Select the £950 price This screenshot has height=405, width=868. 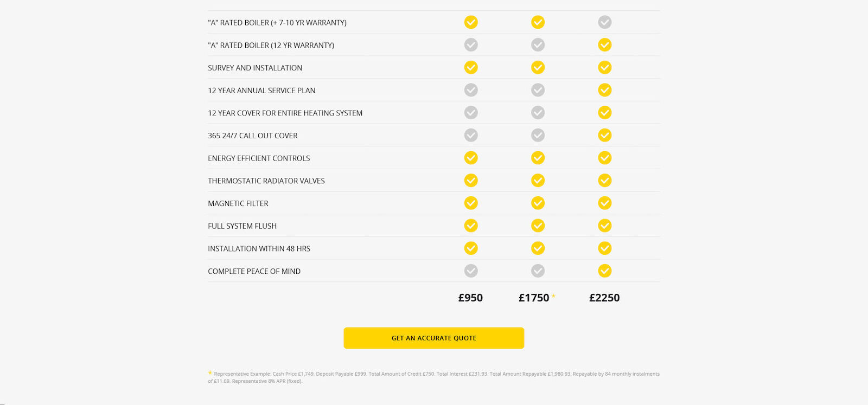pos(470,298)
